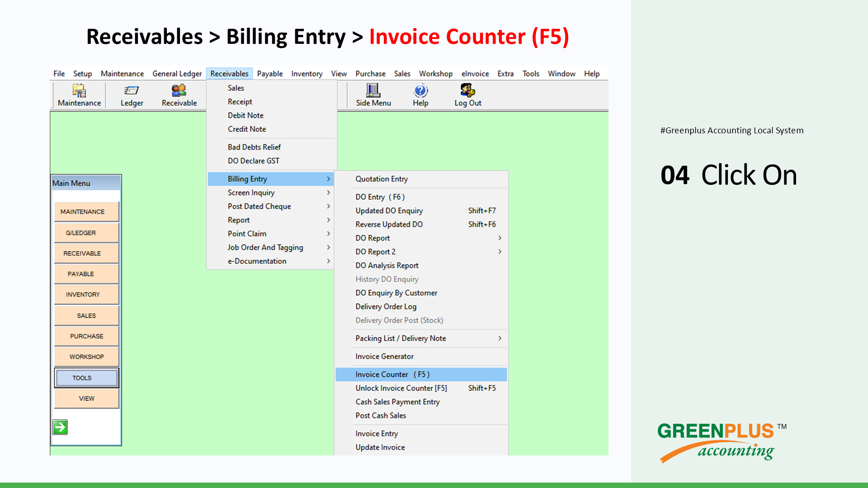Expand the Billing Entry submenu
Screen dimensions: 868x488
coord(271,179)
